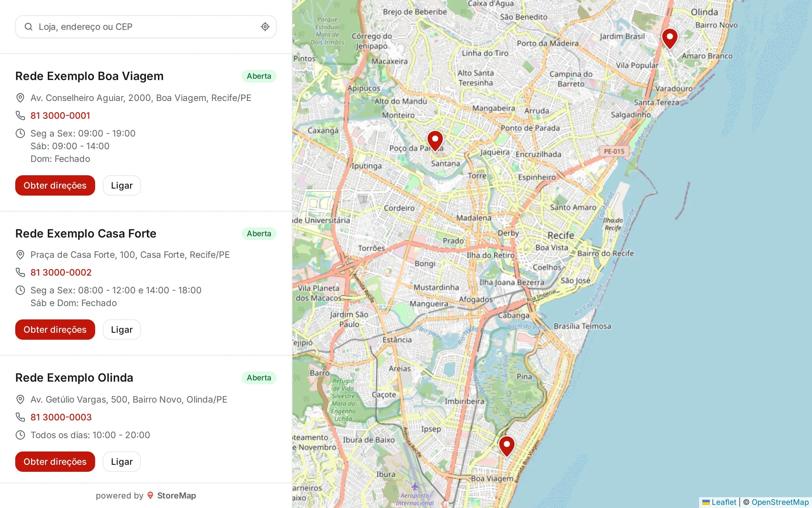812x508 pixels.
Task: Click the map pin near Poço da Panela
Action: point(435,141)
